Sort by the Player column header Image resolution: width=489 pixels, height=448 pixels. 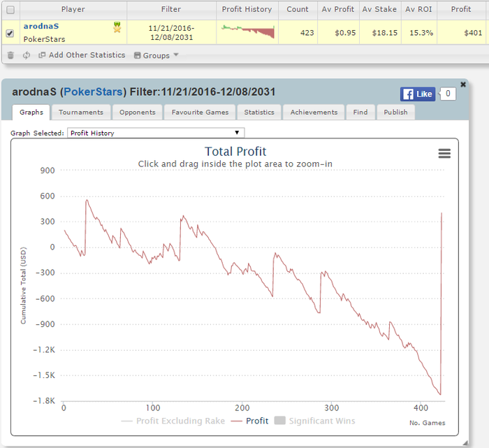(x=73, y=9)
